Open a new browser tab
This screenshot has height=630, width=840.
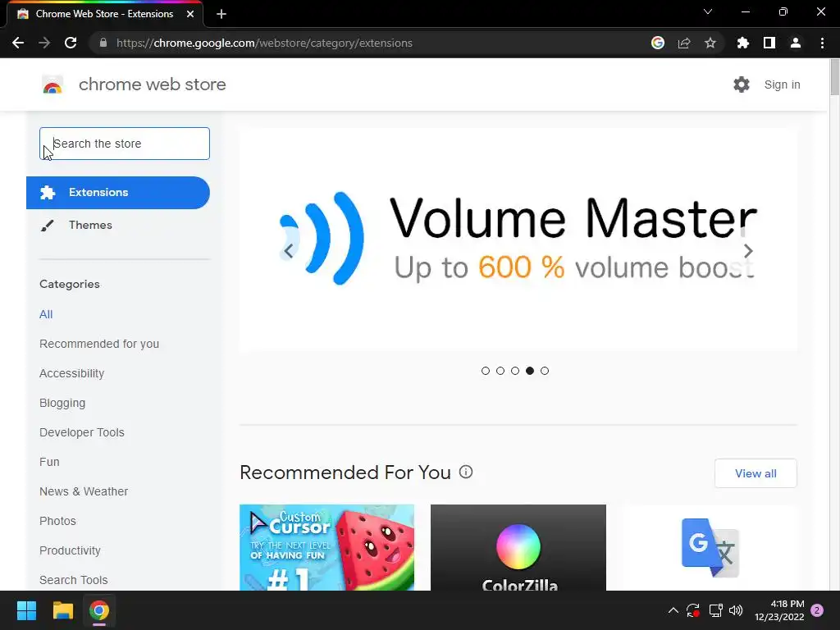[221, 14]
